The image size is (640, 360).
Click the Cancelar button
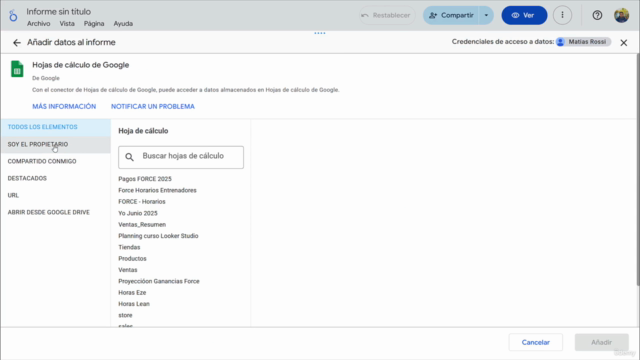(x=536, y=342)
